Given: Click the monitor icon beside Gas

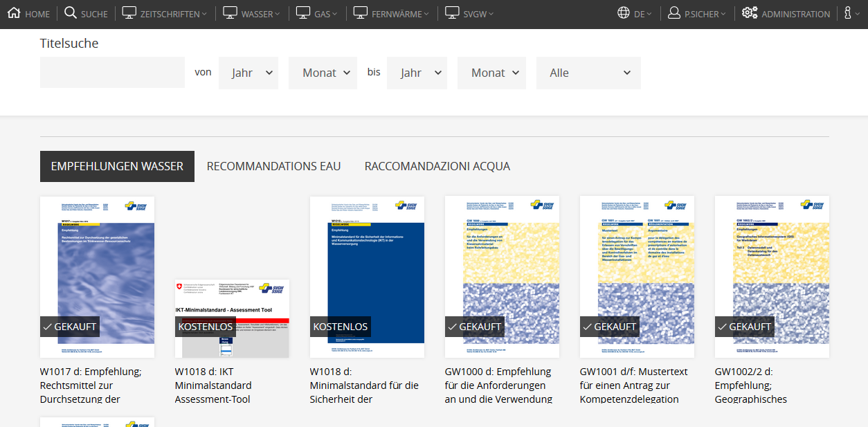Looking at the screenshot, I should click(303, 13).
